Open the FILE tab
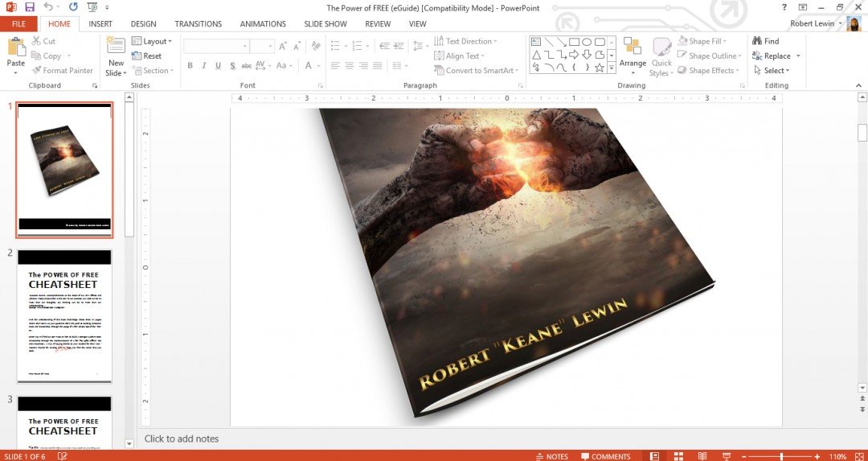Viewport: 868px width, 461px height. (18, 24)
